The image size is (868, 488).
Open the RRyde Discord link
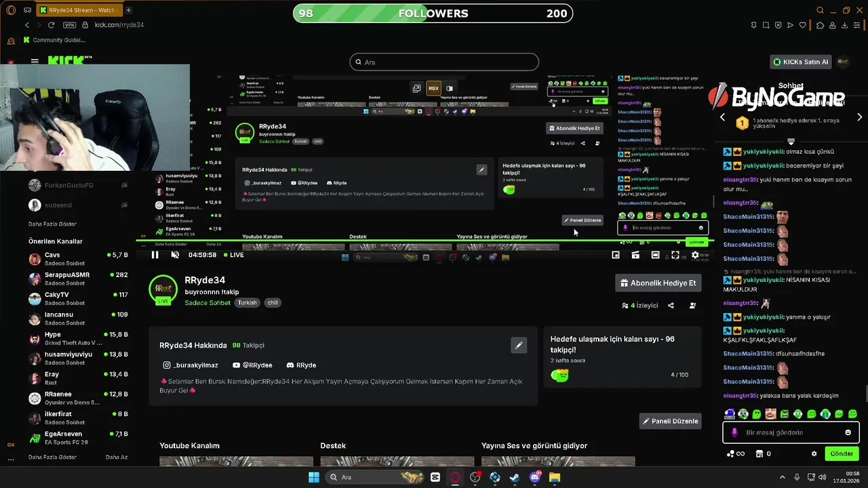point(302,365)
